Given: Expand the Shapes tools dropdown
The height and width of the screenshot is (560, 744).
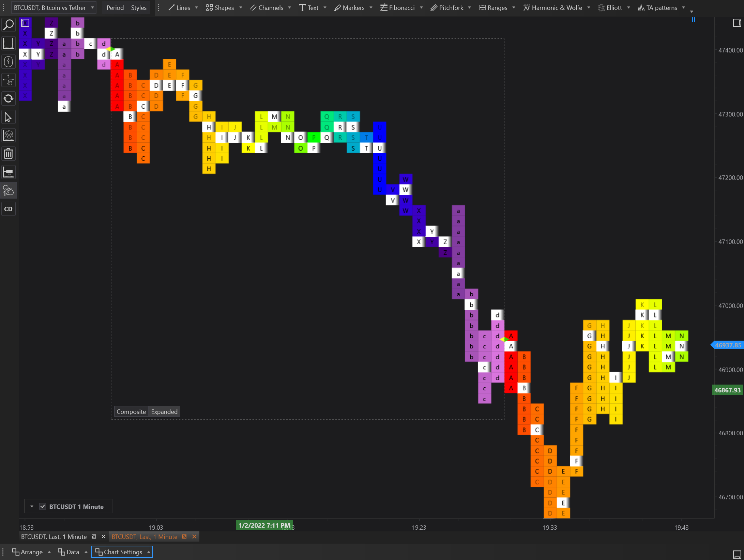Looking at the screenshot, I should 241,7.
